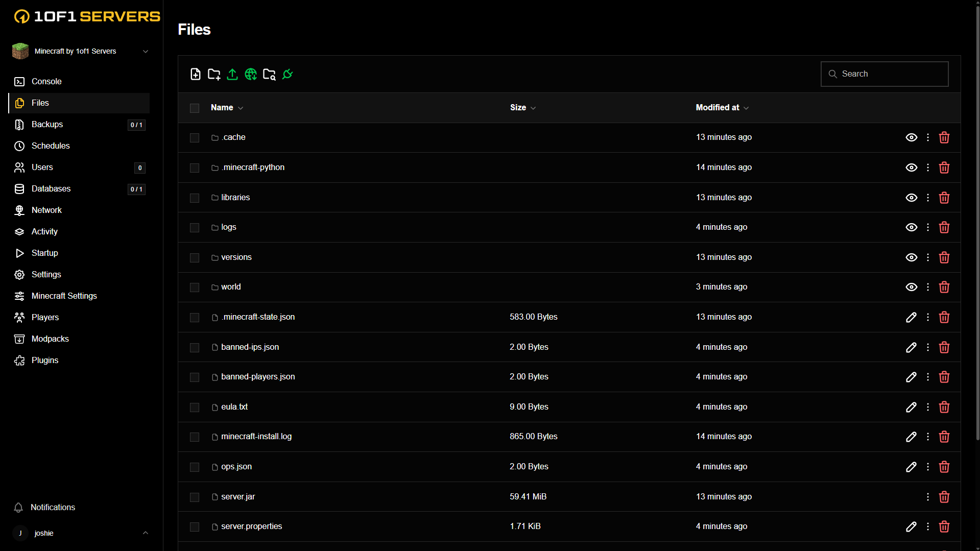980x551 pixels.
Task: Sort files by Size column
Action: click(x=523, y=108)
